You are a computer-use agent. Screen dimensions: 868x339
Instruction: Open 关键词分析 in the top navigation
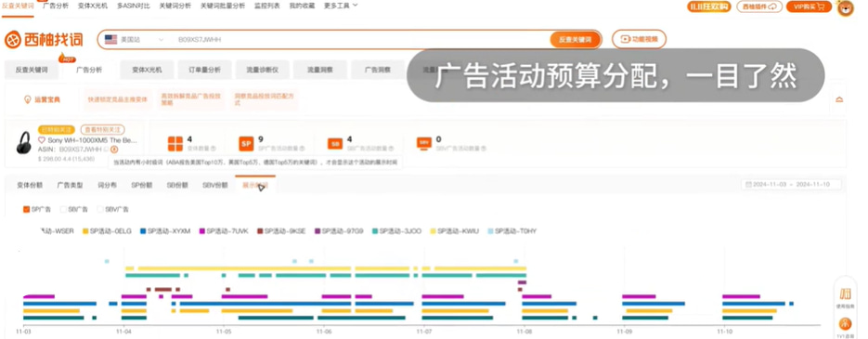pyautogui.click(x=175, y=6)
